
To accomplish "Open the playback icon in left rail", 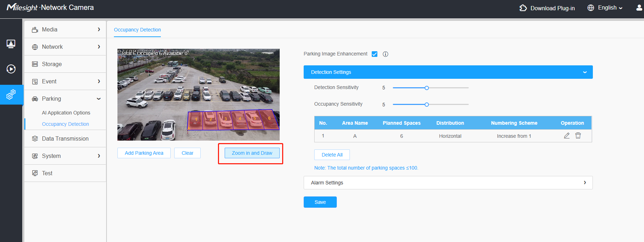I will [11, 69].
